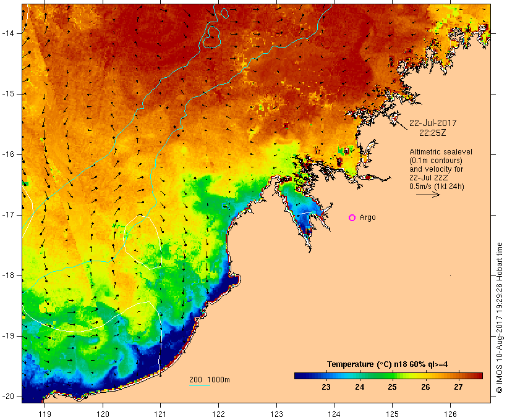Click the (0.1m contours) caption line

point(436,161)
